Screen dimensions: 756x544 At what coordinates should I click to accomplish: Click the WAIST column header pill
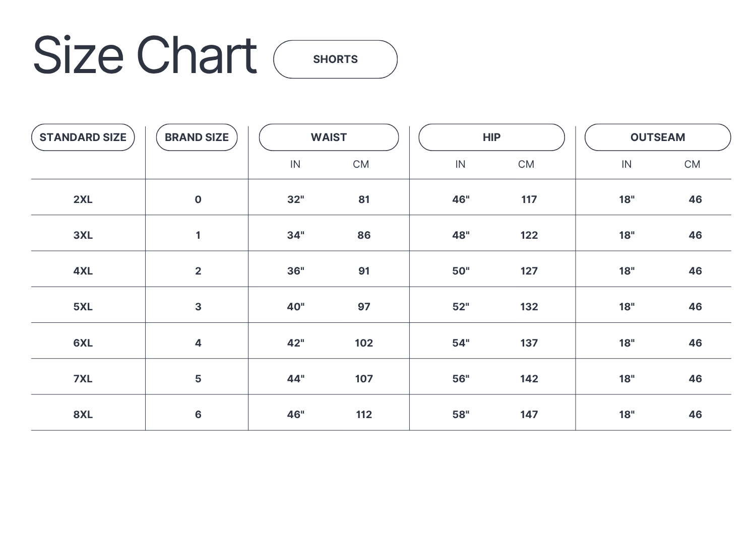329,138
